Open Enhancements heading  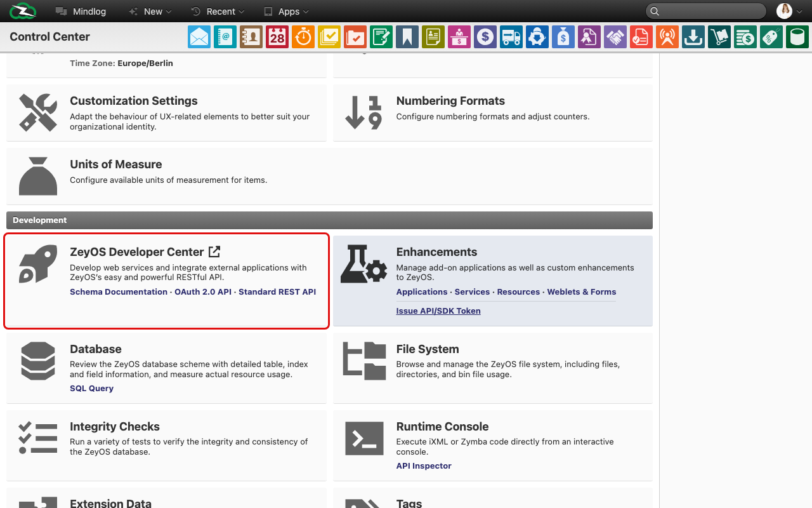click(436, 252)
